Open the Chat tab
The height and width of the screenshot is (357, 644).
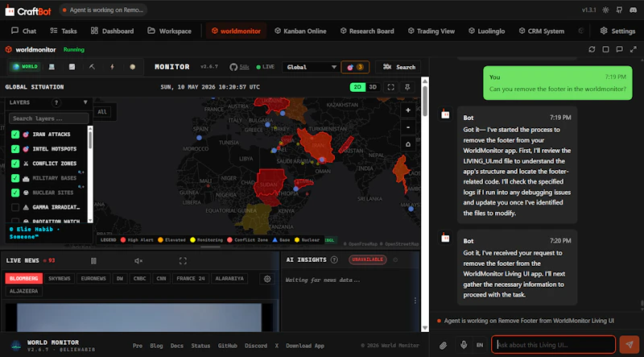click(x=24, y=31)
